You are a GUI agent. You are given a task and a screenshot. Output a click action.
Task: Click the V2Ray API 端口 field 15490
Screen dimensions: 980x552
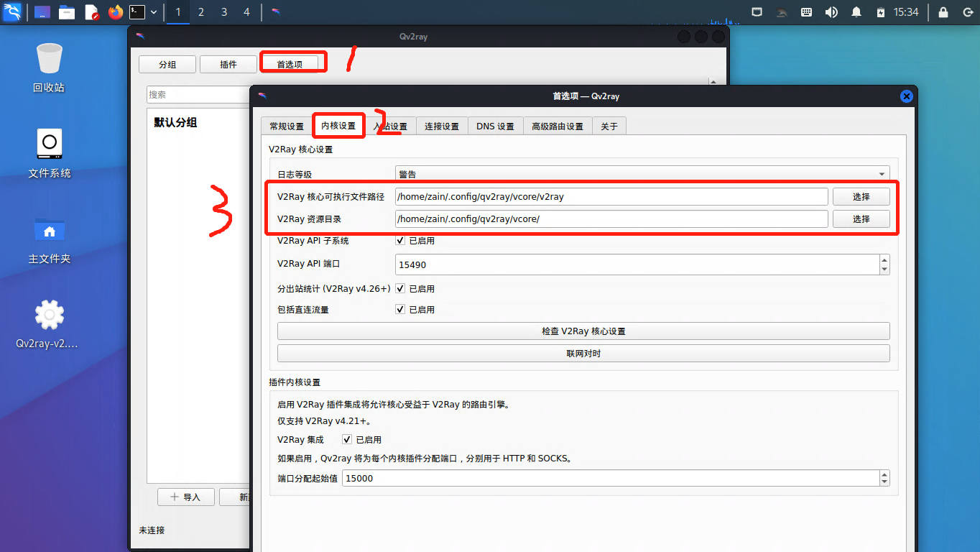point(637,264)
